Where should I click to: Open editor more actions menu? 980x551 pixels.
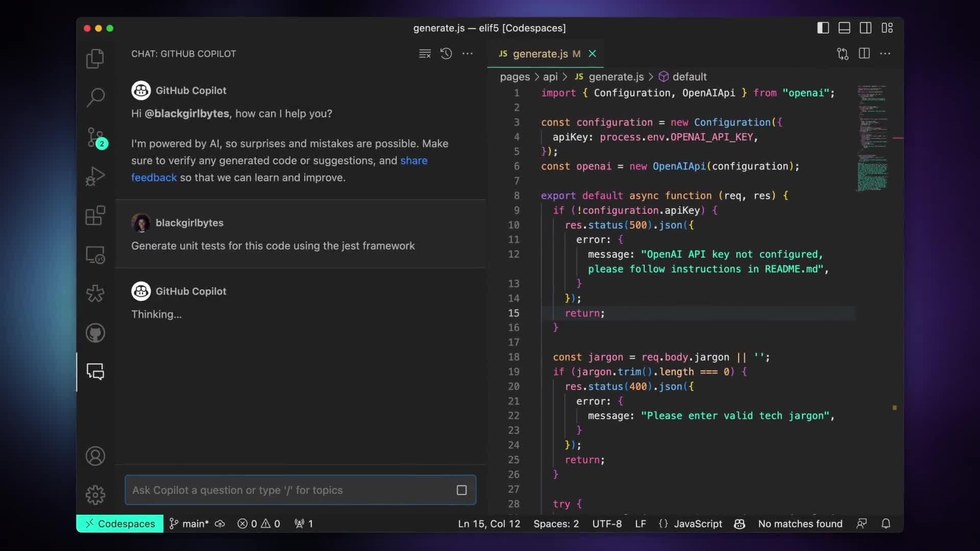pyautogui.click(x=886, y=54)
